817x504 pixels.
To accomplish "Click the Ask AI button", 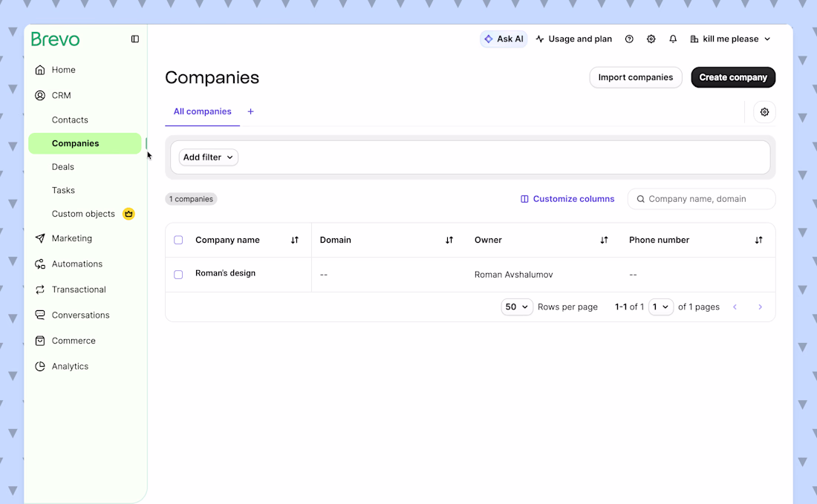I will coord(504,39).
